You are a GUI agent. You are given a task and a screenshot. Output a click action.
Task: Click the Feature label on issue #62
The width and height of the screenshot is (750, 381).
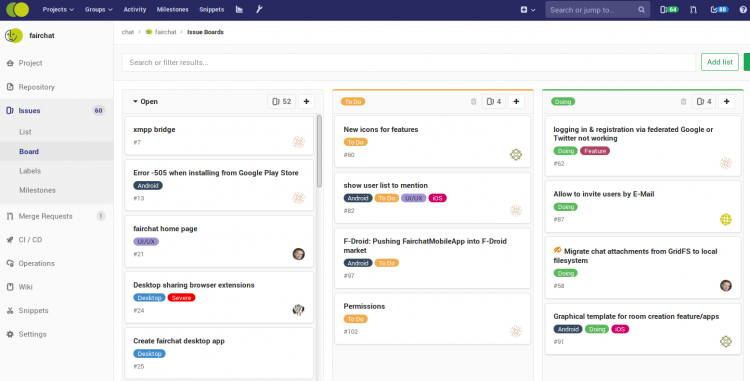click(595, 151)
